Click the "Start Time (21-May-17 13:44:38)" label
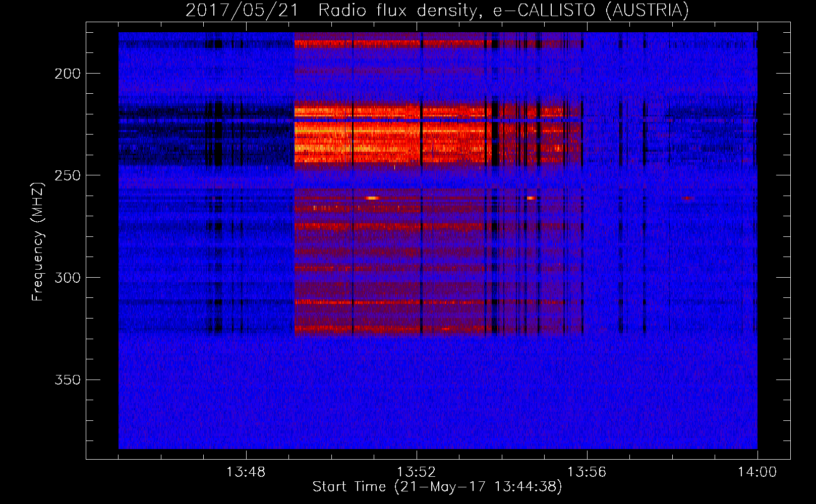816x504 pixels. (437, 487)
